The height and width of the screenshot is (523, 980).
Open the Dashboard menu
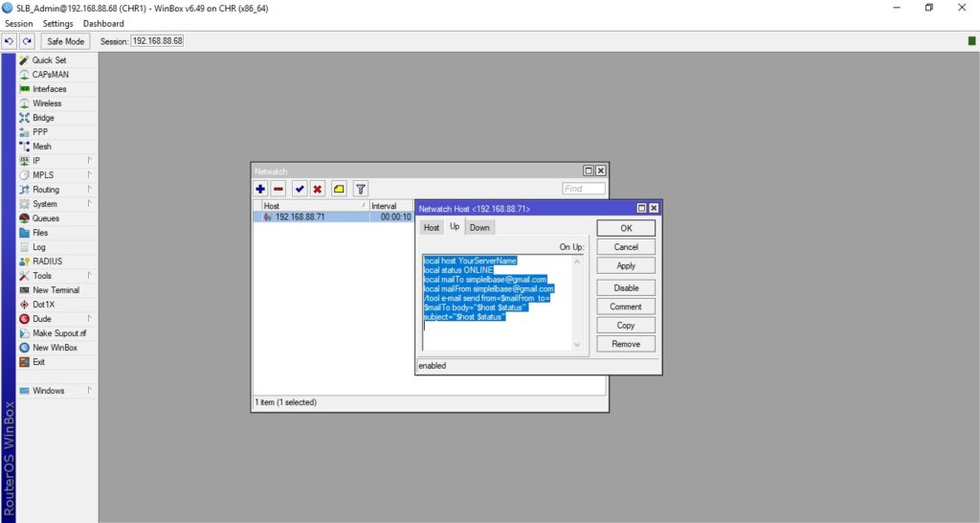coord(103,24)
